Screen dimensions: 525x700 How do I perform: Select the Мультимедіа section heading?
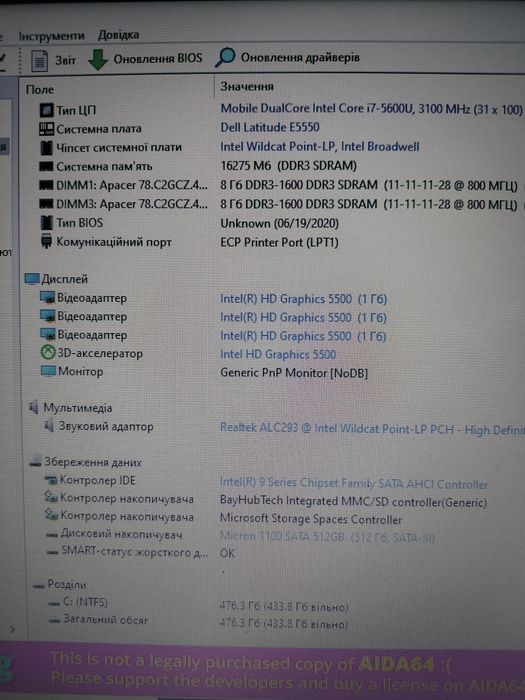tap(78, 408)
